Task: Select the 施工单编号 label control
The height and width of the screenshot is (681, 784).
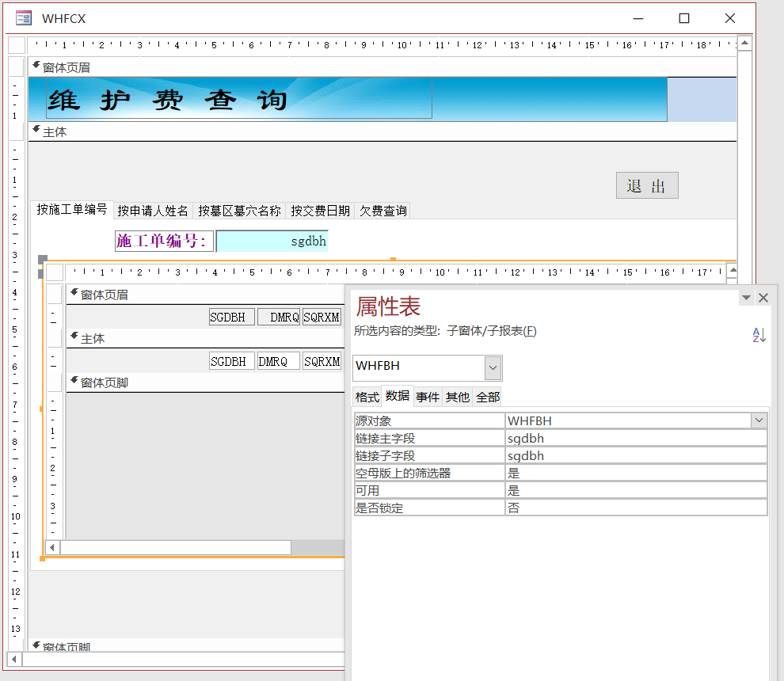Action: click(164, 241)
